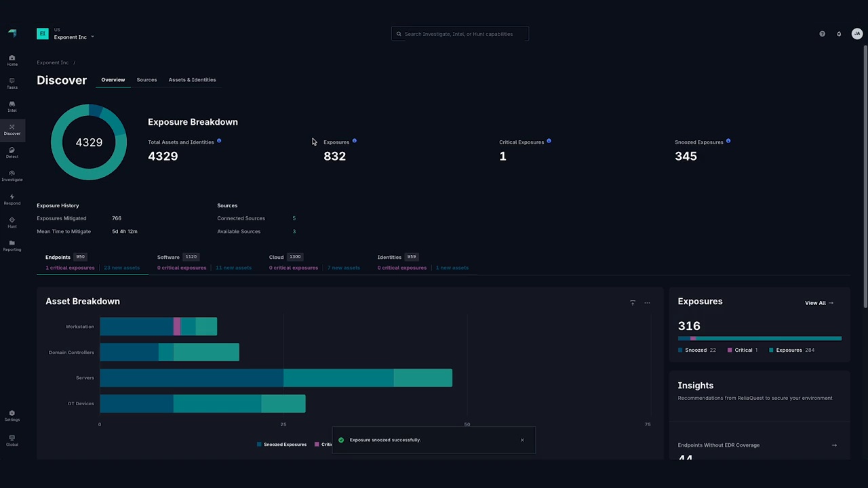Image resolution: width=868 pixels, height=488 pixels.
Task: Click the Exponent Inc breadcrumb link
Action: [52, 62]
